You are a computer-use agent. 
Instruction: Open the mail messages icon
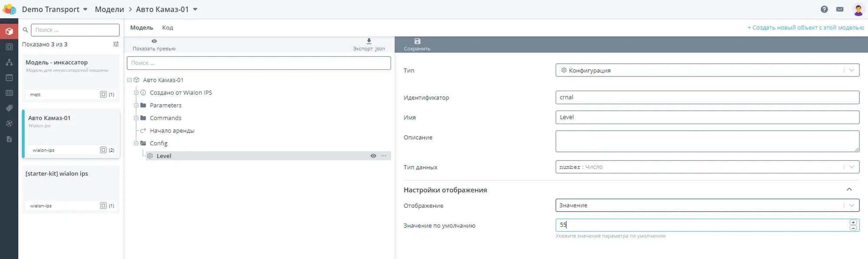tap(840, 10)
